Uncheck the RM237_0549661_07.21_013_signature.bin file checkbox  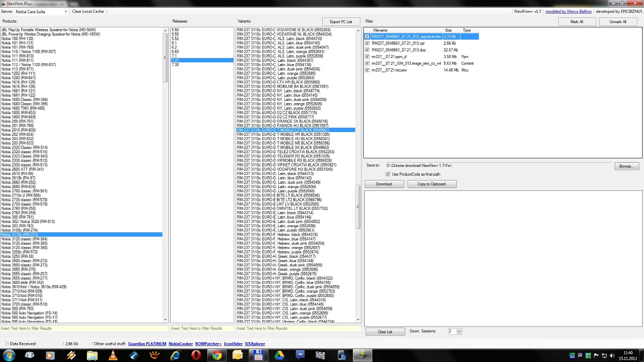[x=368, y=36]
